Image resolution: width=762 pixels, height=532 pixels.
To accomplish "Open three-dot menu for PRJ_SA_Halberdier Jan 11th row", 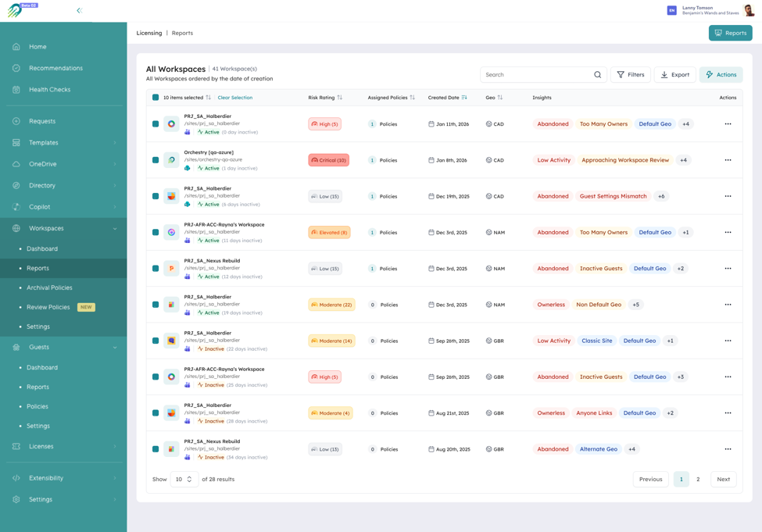I will (x=728, y=124).
